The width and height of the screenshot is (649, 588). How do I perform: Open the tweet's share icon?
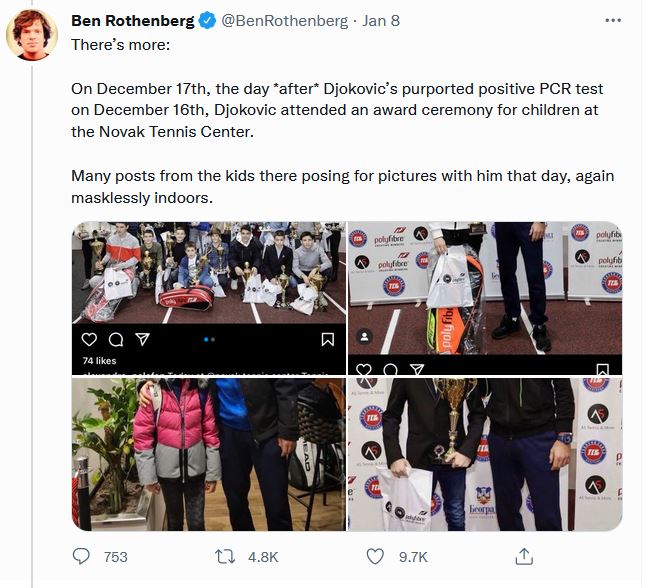[523, 556]
